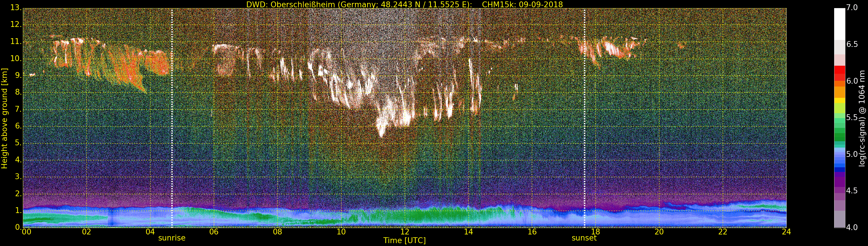Click the colorbar scale value '7.0'

click(852, 8)
